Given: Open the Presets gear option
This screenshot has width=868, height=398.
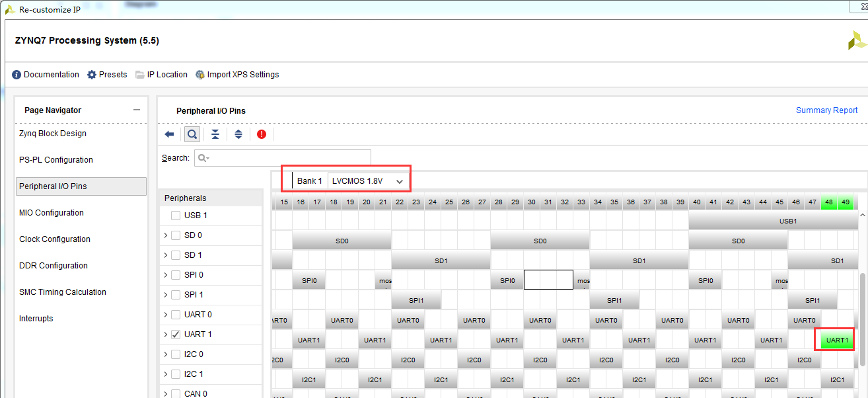Looking at the screenshot, I should (92, 75).
